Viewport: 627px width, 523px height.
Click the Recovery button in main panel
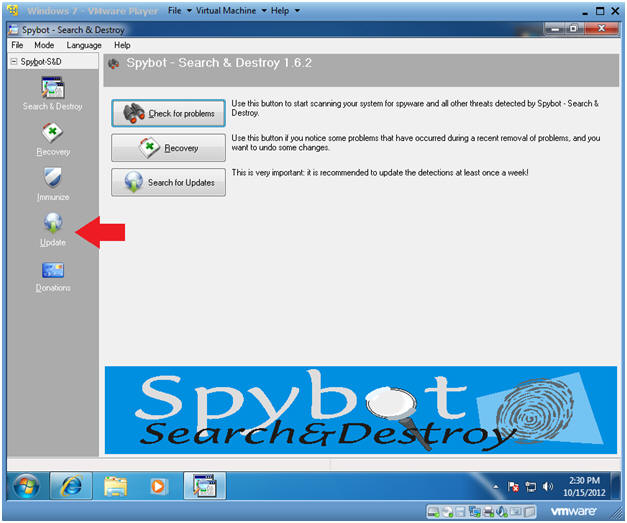pyautogui.click(x=168, y=148)
